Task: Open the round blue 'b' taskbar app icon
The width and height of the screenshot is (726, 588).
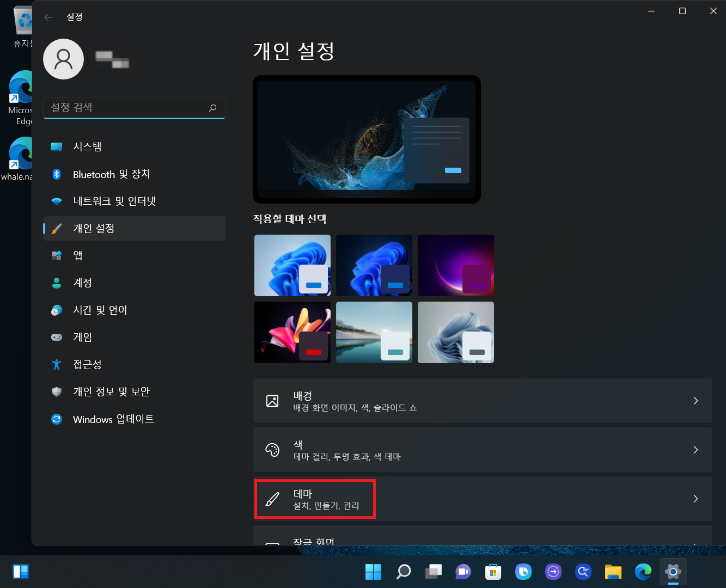Action: [523, 572]
